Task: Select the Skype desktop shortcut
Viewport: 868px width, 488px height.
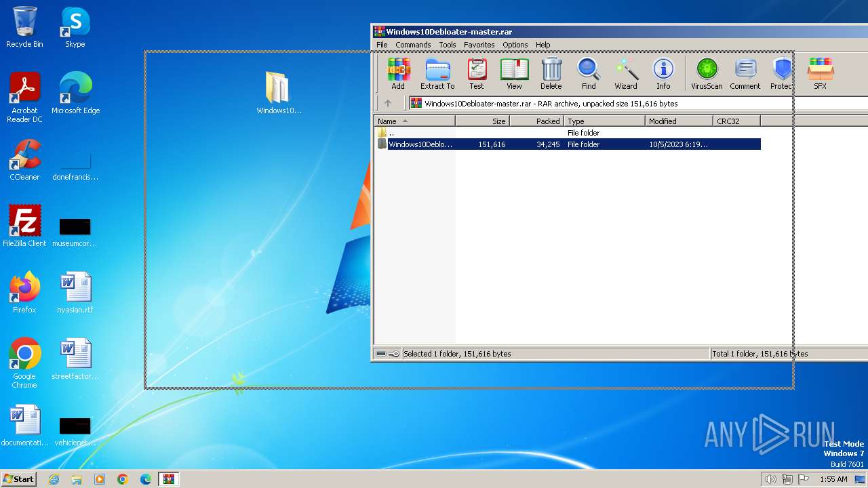Action: (75, 27)
